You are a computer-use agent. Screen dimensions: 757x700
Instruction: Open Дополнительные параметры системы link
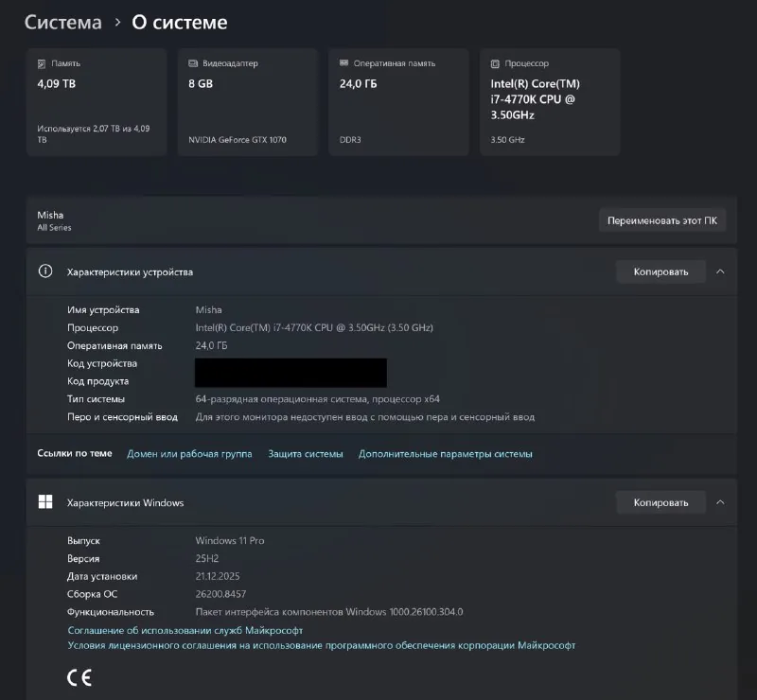[x=445, y=454]
